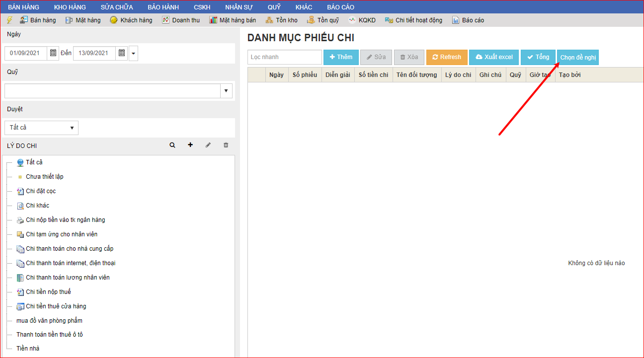Click the Thêm button
The height and width of the screenshot is (358, 644).
point(341,57)
